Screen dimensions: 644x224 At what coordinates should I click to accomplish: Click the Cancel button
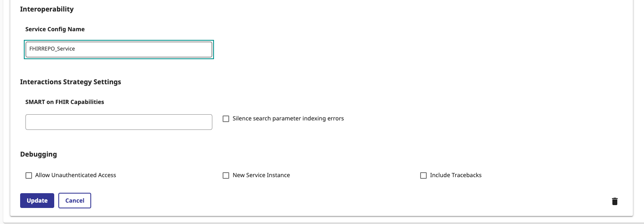click(x=75, y=201)
